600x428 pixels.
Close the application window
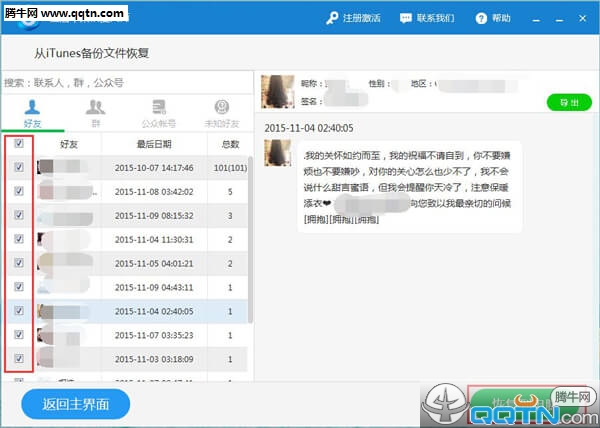tap(582, 18)
